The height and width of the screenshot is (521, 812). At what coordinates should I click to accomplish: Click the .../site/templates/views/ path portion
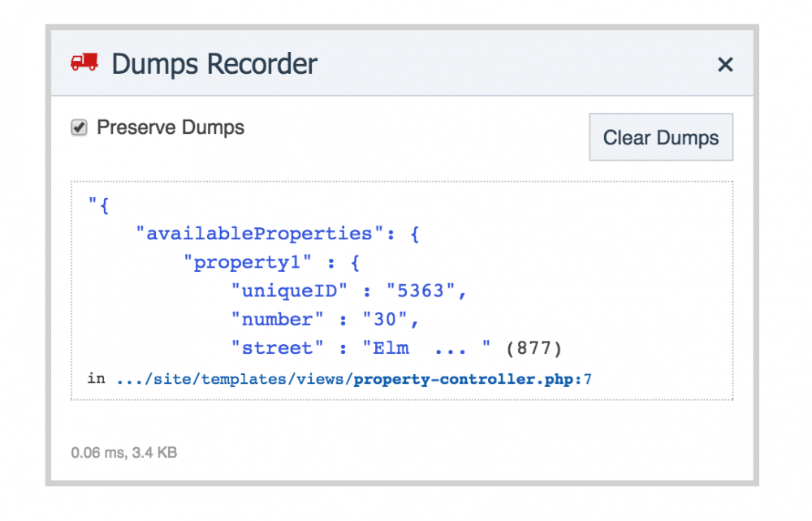point(235,378)
